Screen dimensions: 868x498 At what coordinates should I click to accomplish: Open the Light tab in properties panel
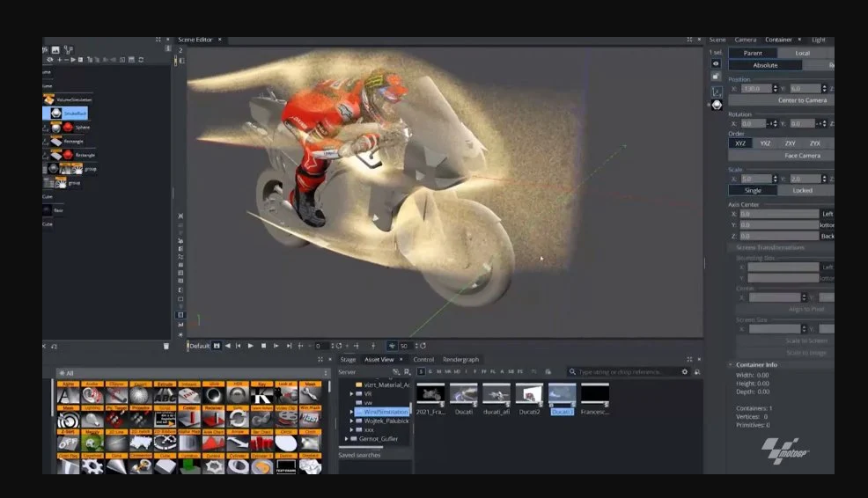click(818, 40)
